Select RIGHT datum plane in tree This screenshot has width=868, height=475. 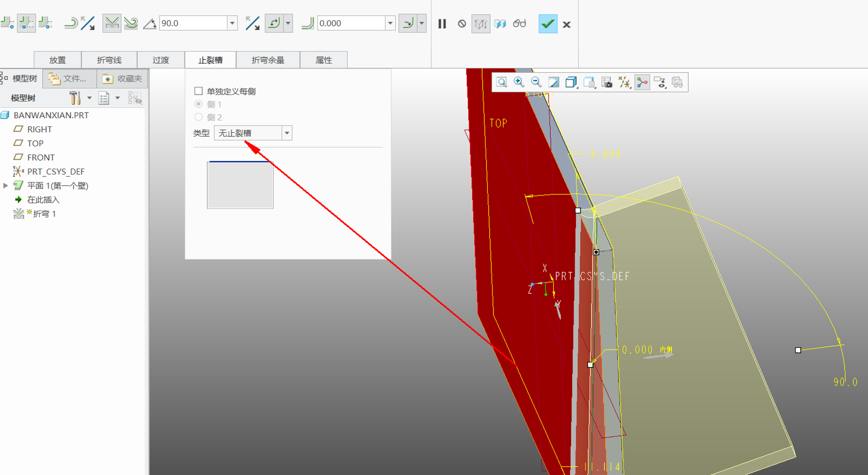39,129
